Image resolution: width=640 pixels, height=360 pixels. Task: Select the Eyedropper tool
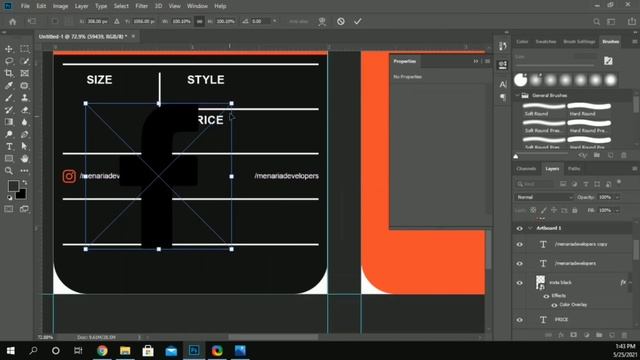coord(9,86)
